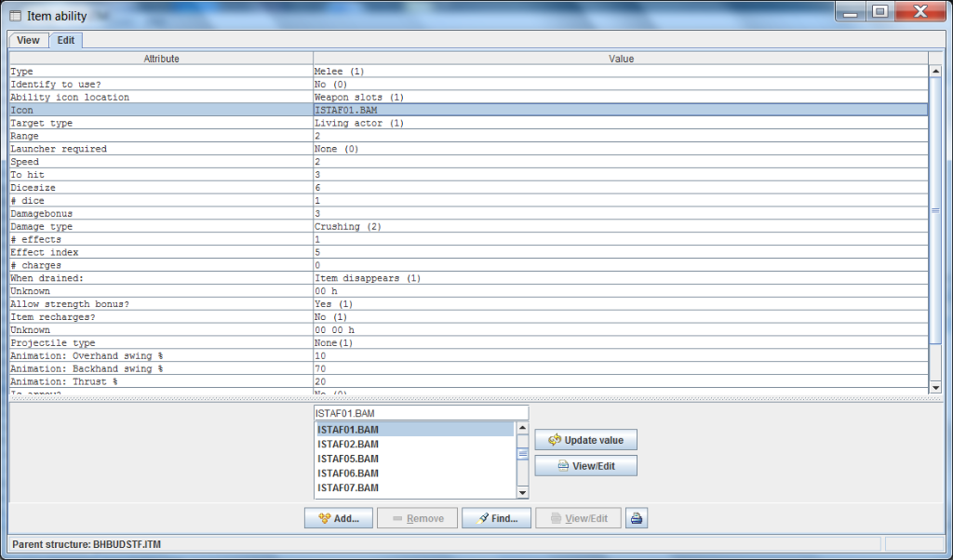Viewport: 953px width, 560px height.
Task: Click the ISTAF01.BAM text input field
Action: [x=421, y=413]
